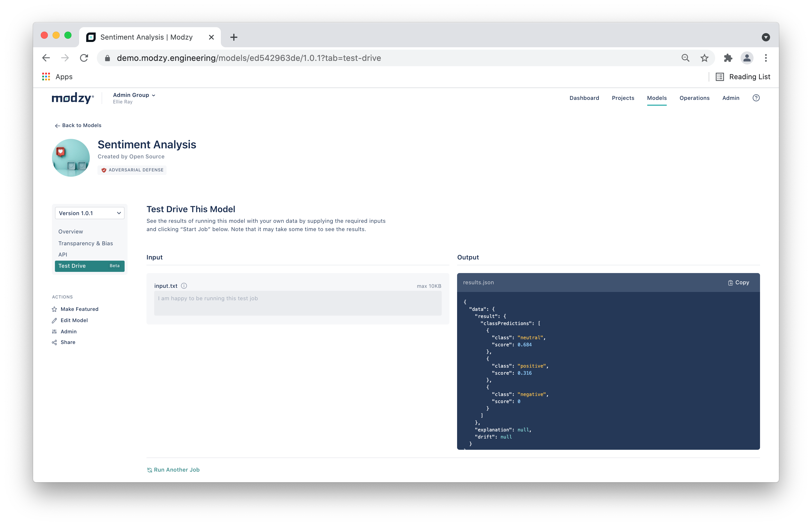Click the Edit Model pencil icon

click(54, 321)
